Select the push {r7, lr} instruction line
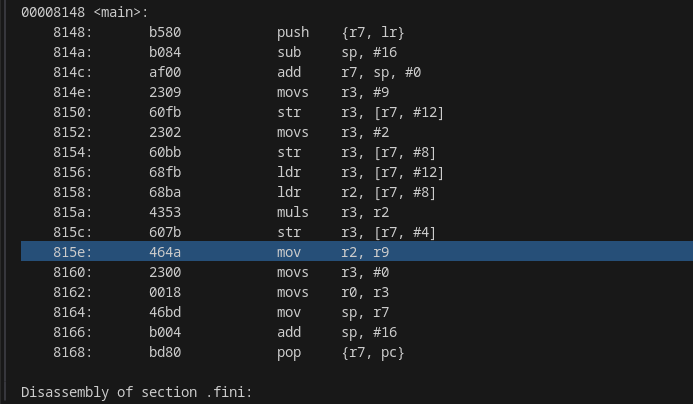This screenshot has height=404, width=693. point(340,32)
